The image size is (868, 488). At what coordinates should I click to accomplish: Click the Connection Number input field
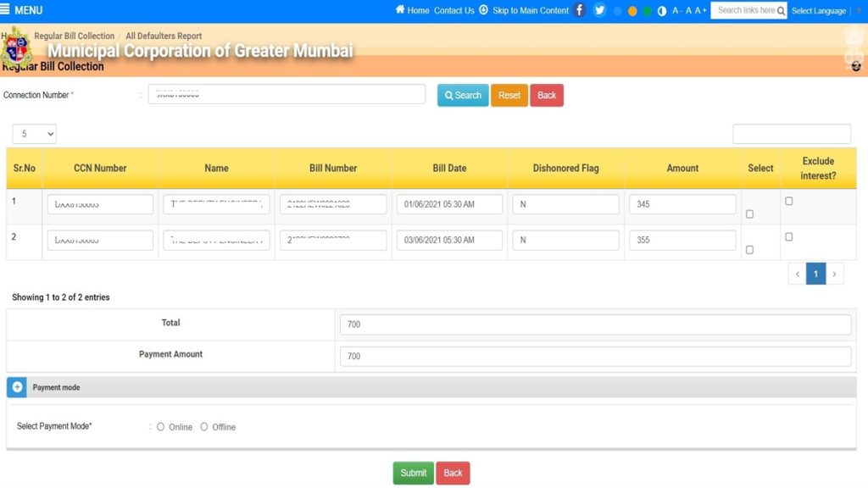point(286,93)
